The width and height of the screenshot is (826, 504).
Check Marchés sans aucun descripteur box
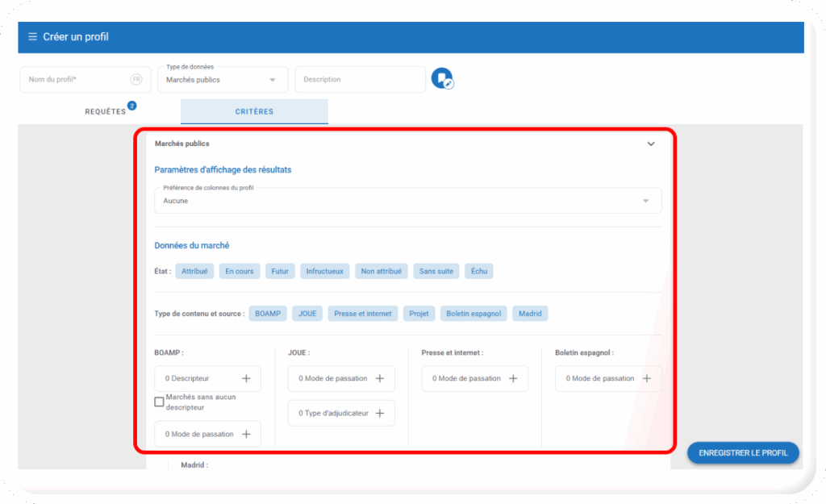[x=159, y=402]
